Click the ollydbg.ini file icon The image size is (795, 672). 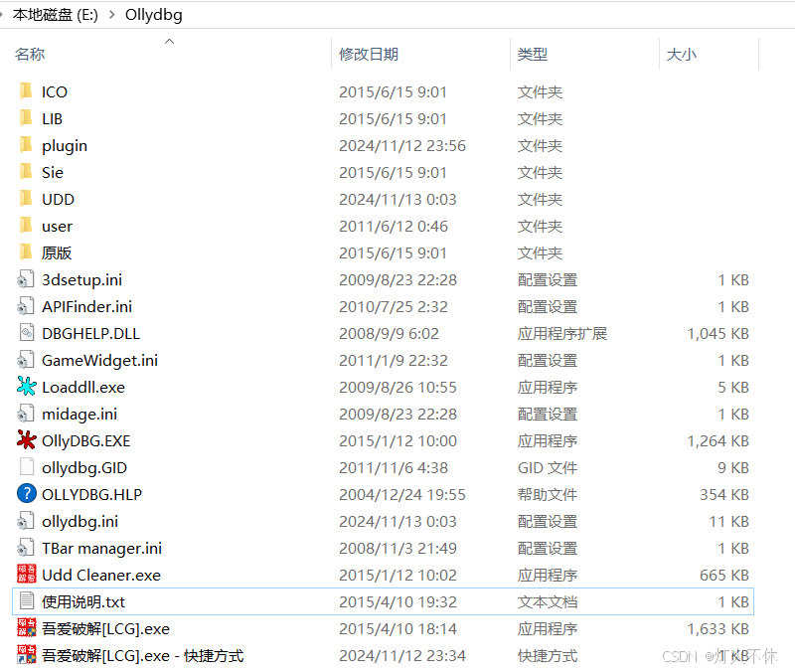(26, 521)
